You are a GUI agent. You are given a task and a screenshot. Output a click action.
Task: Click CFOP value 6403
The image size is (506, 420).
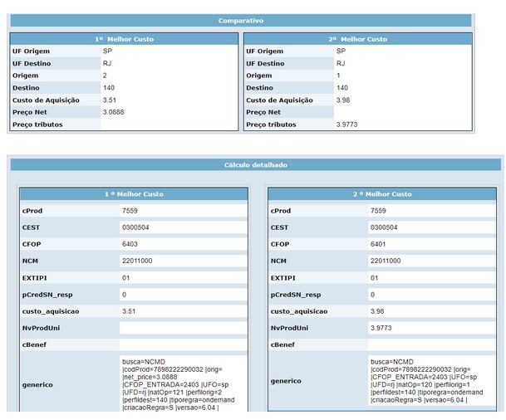130,244
